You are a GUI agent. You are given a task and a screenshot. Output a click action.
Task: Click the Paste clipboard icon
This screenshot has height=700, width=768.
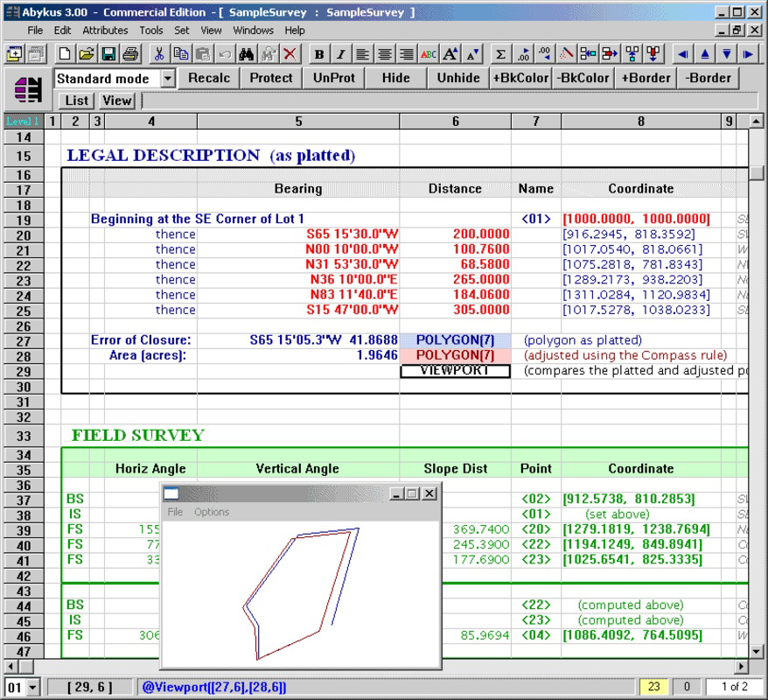(203, 54)
